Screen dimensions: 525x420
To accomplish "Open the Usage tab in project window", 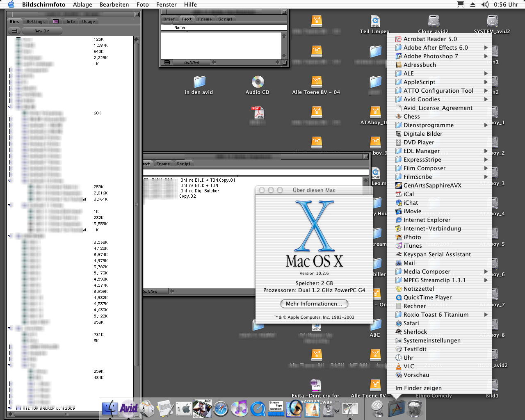I will pyautogui.click(x=88, y=21).
